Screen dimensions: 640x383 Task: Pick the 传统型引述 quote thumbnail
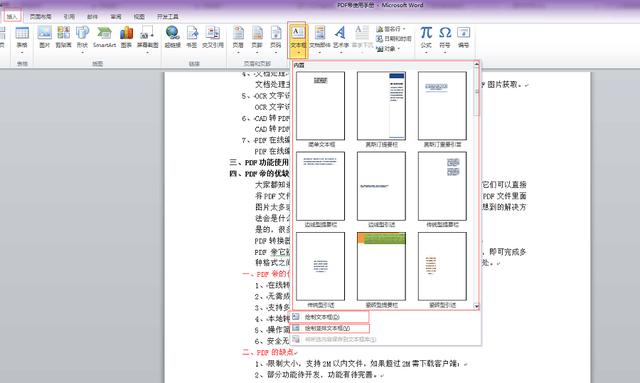pos(320,267)
